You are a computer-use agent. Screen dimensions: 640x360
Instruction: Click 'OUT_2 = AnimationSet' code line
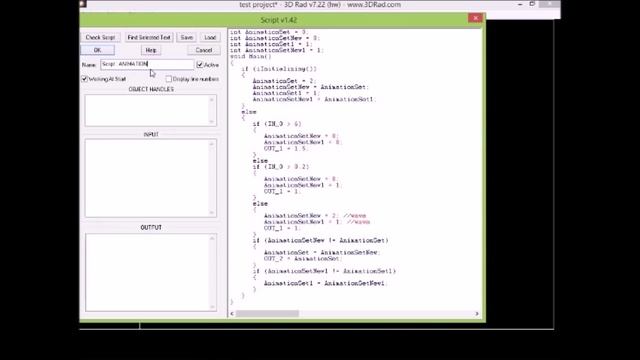[303, 259]
